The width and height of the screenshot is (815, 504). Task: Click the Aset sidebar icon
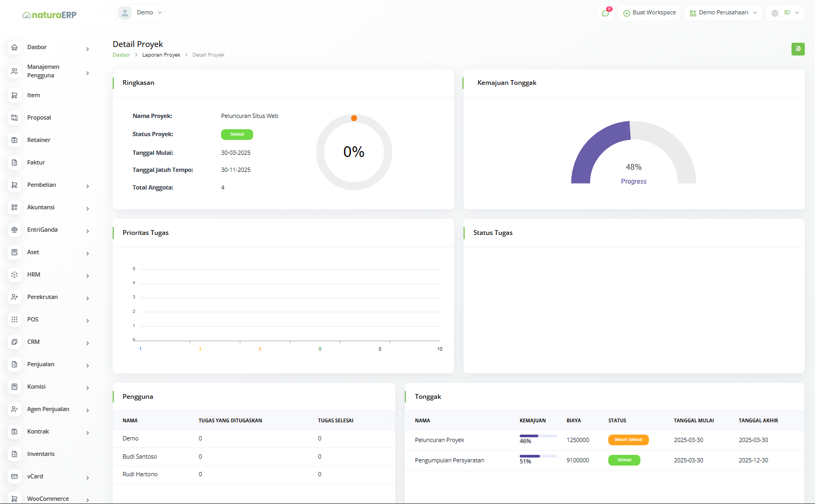(14, 253)
